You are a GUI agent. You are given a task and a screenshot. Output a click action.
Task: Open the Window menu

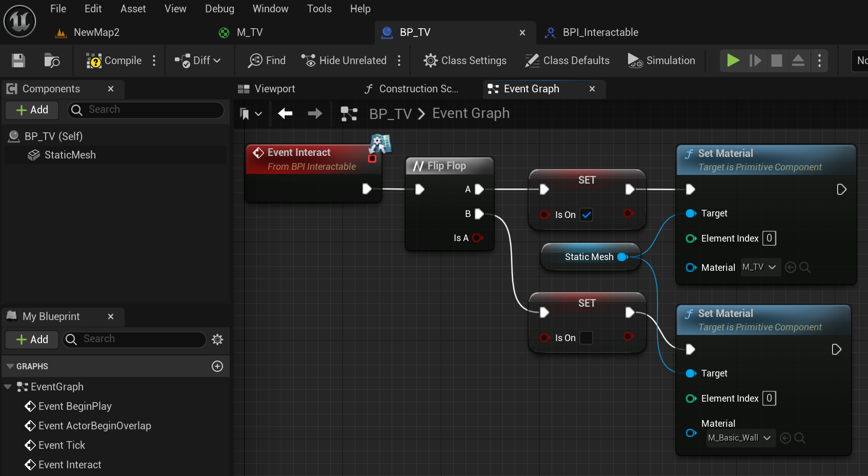coord(270,9)
